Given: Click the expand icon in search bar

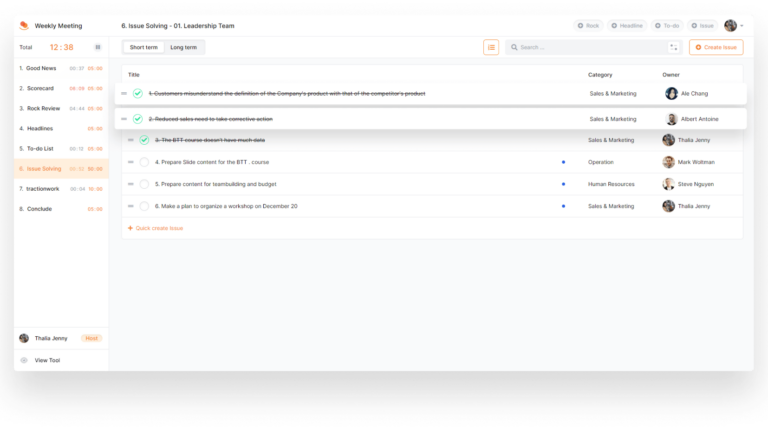Looking at the screenshot, I should (x=674, y=47).
